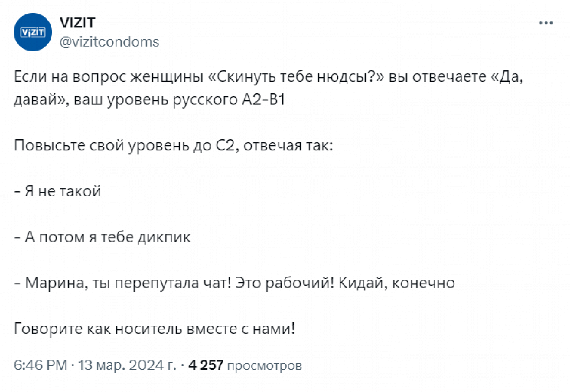
Task: Click the date 13 мар. 2024 г.
Action: (x=127, y=365)
